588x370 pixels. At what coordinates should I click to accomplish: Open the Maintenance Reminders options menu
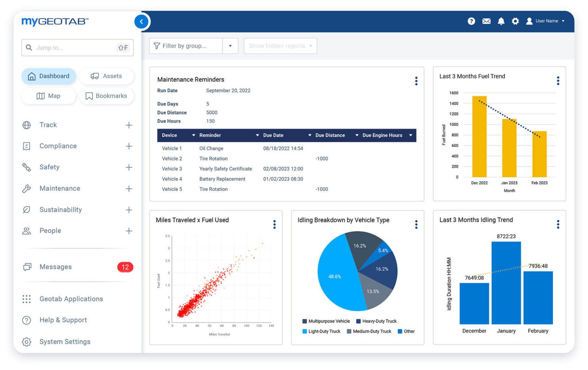tap(416, 81)
